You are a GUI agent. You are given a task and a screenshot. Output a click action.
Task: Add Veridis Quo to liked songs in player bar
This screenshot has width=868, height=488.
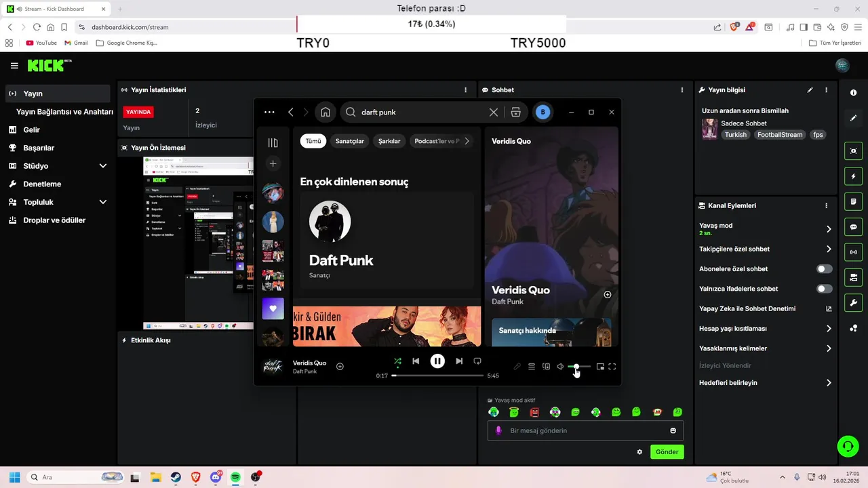[x=340, y=367]
